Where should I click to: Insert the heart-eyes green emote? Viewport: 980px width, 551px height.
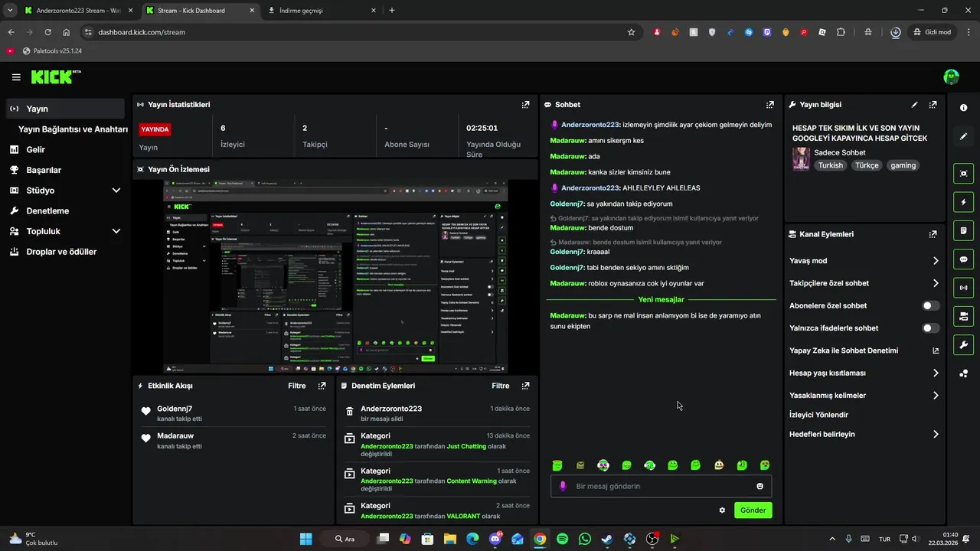[x=765, y=465]
